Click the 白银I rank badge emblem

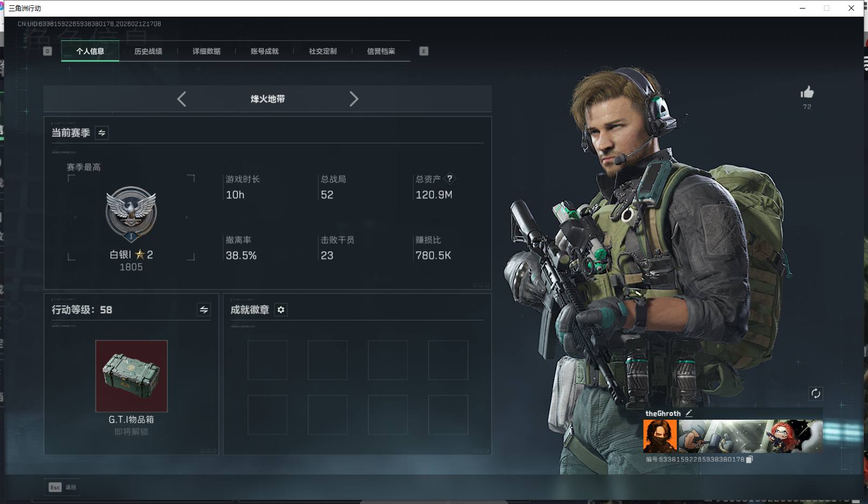pyautogui.click(x=131, y=214)
